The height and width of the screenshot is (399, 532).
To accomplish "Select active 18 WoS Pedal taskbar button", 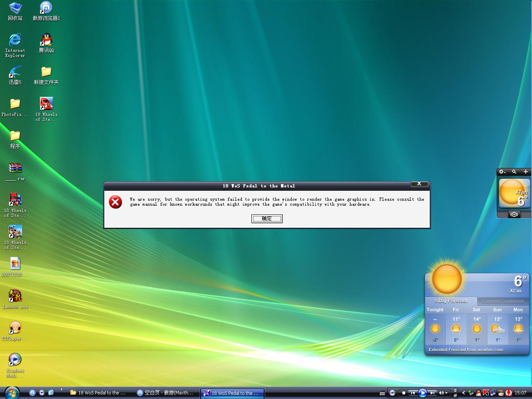I will [x=232, y=393].
